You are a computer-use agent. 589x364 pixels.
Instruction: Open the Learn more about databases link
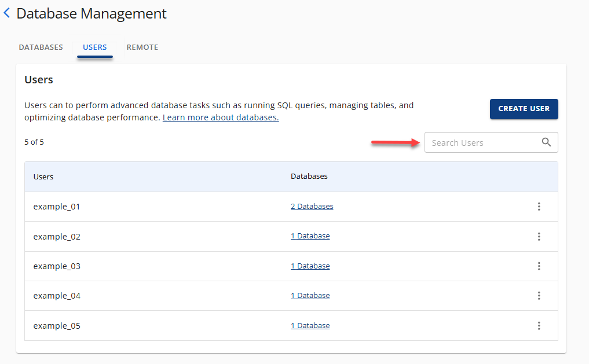coord(220,117)
